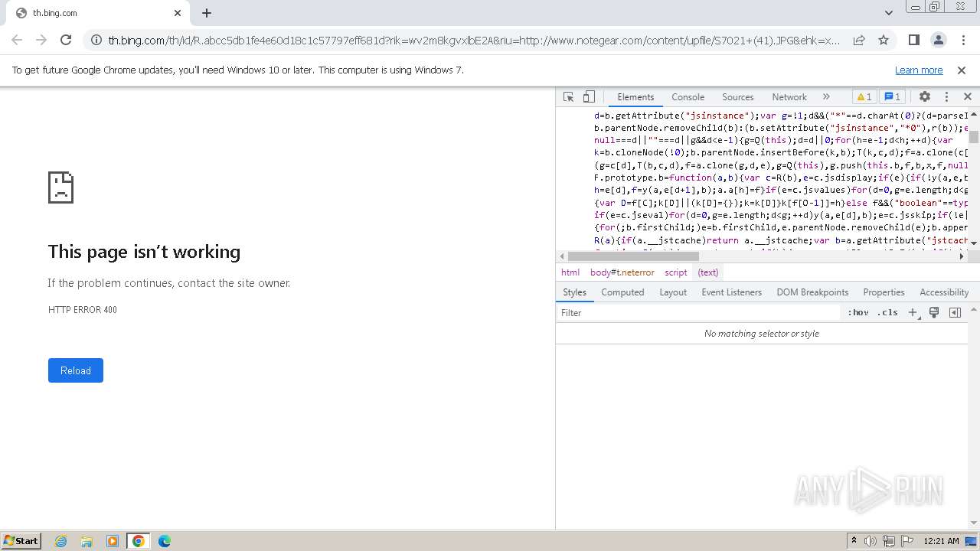The width and height of the screenshot is (980, 551).
Task: Share this page icon in address bar
Action: click(x=859, y=41)
